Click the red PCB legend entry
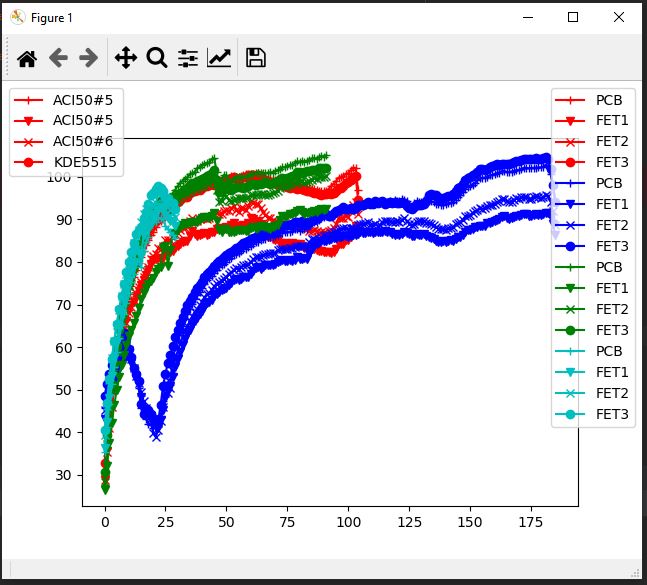647x585 pixels. [x=588, y=100]
